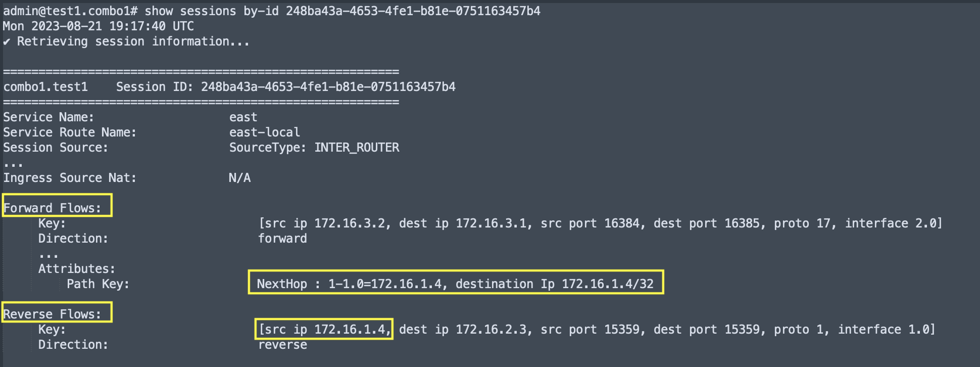This screenshot has width=980, height=367.
Task: Click the reverse direction value
Action: (282, 345)
